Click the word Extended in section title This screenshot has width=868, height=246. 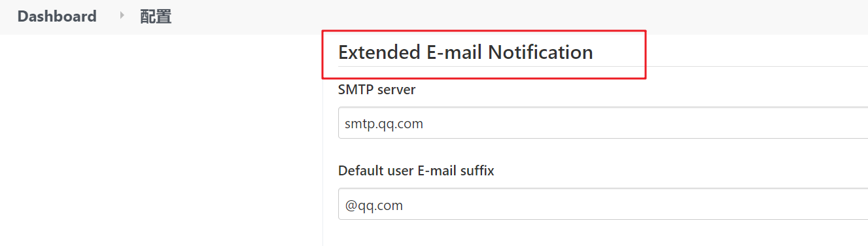(x=376, y=52)
